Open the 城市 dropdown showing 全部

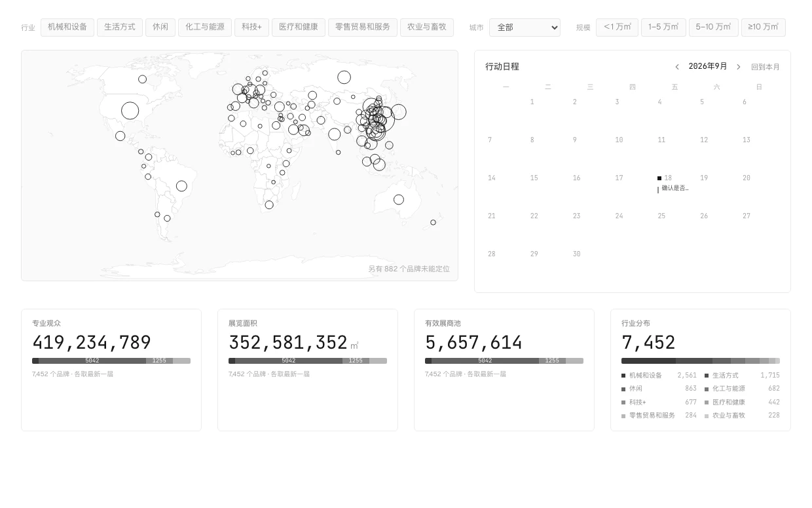525,28
